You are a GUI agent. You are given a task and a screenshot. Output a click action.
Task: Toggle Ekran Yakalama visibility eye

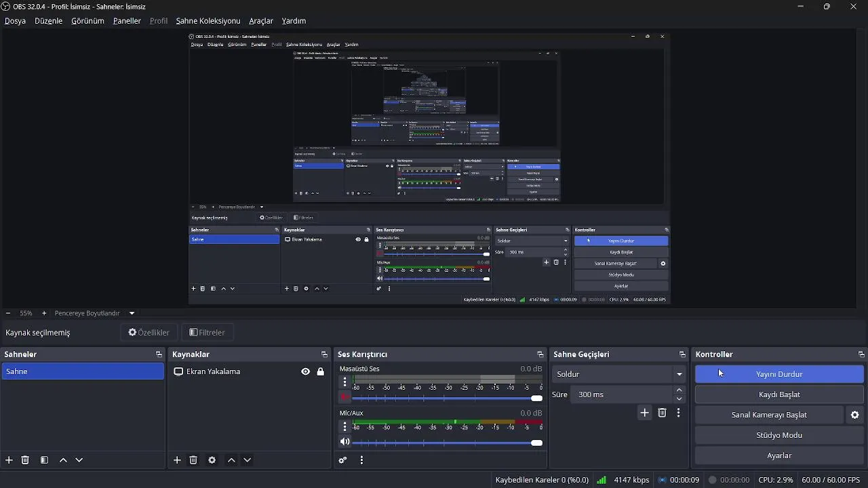305,371
